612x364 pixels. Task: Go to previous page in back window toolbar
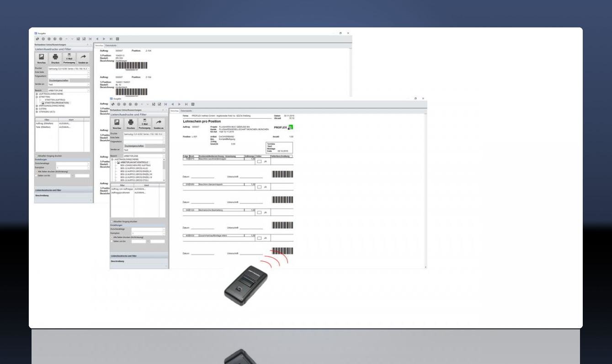(96, 39)
